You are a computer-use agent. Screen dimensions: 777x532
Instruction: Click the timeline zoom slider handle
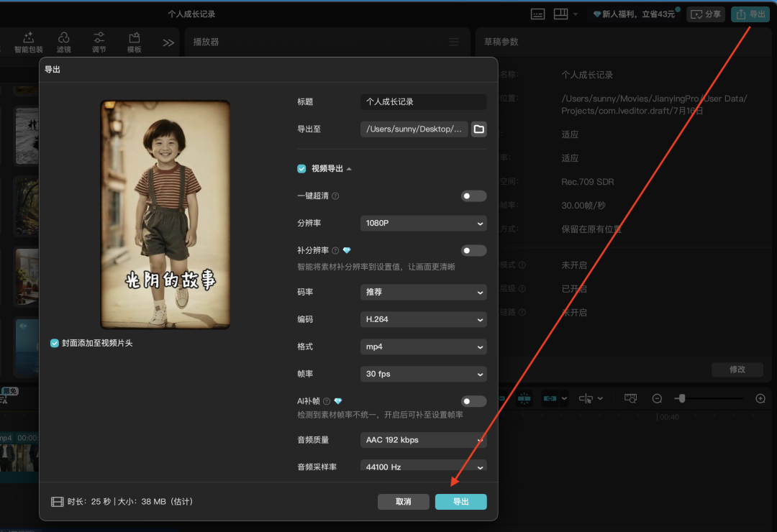click(681, 398)
